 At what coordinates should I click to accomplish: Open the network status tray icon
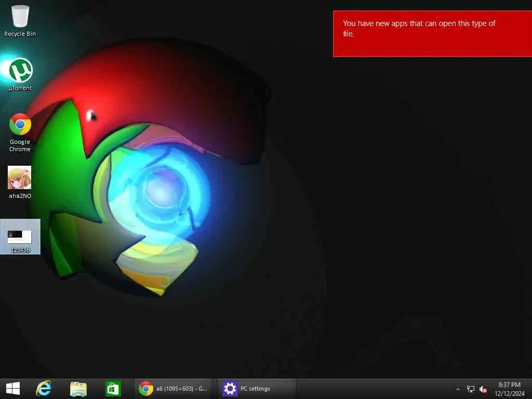click(x=471, y=389)
